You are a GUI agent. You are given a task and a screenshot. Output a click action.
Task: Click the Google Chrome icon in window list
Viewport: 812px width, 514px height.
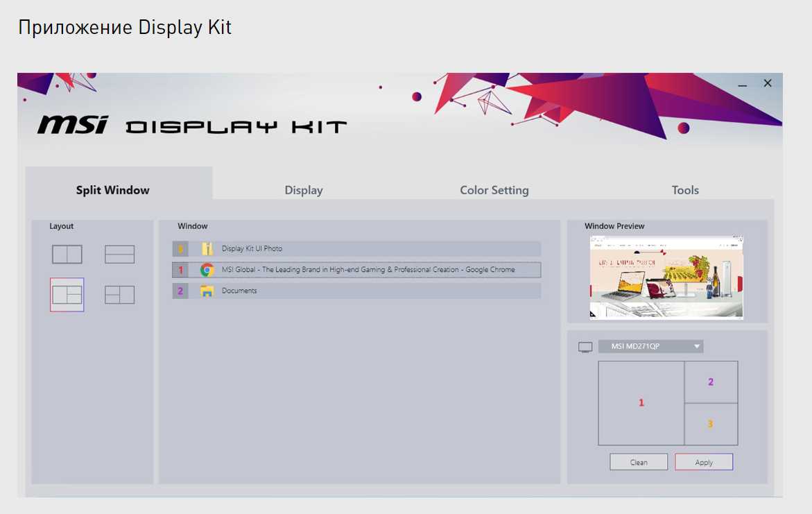207,270
